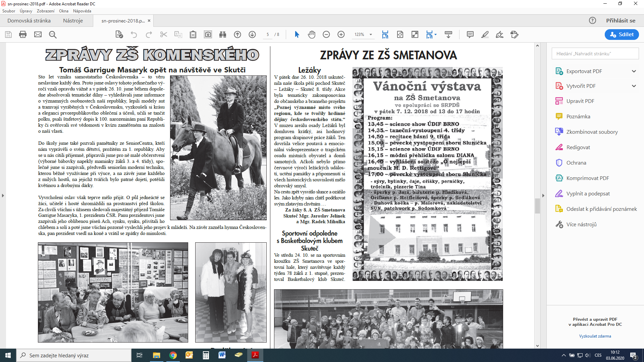This screenshot has height=362, width=644.
Task: Open Upravit PDF tool
Action: coord(580,101)
